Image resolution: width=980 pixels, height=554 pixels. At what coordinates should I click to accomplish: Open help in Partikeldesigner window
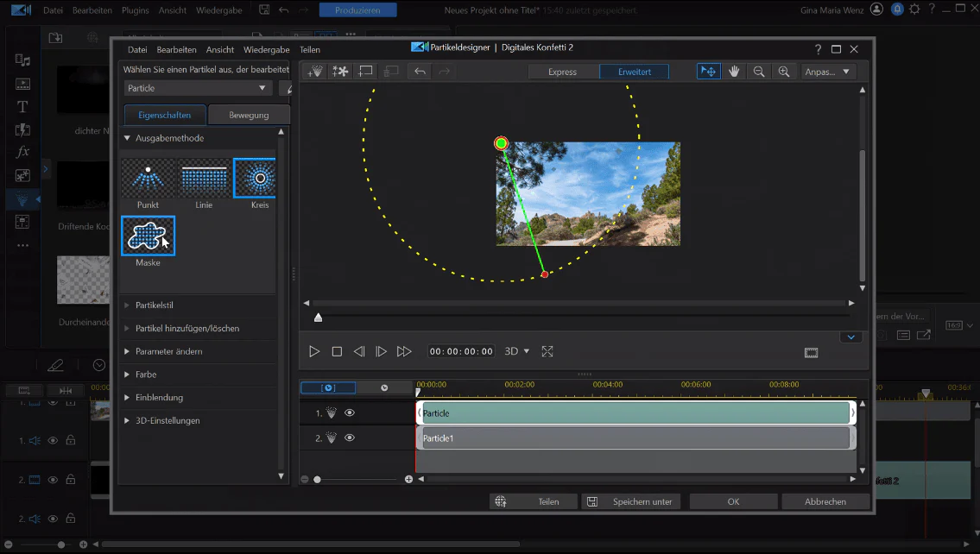click(819, 48)
